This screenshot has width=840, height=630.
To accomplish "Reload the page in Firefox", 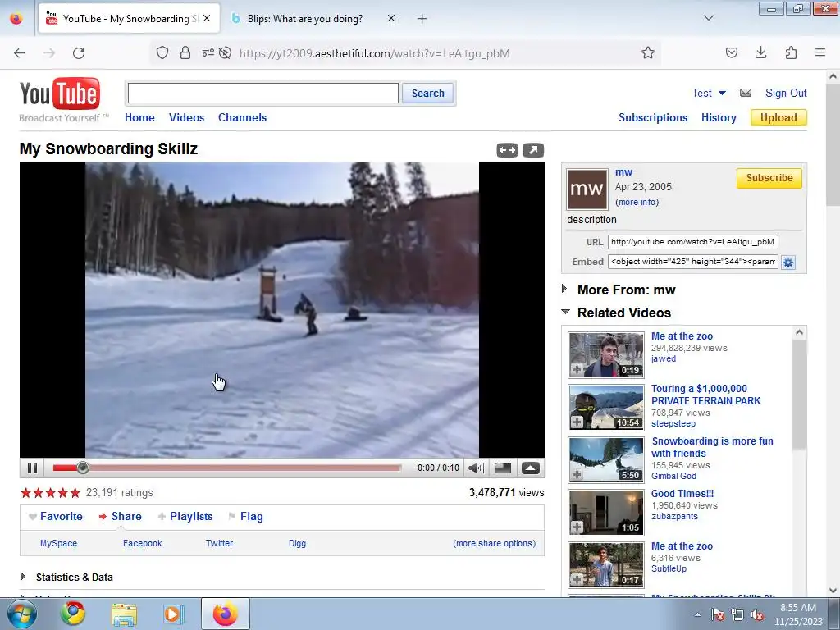I will pyautogui.click(x=79, y=52).
